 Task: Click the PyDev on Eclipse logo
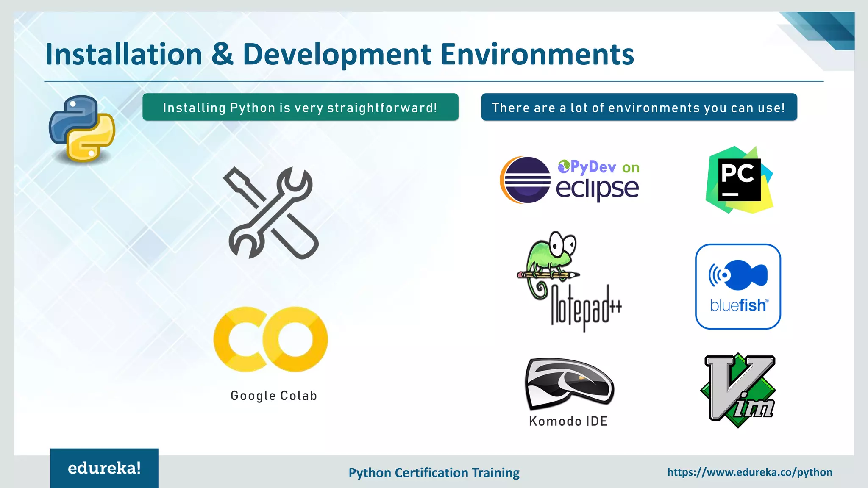(570, 180)
